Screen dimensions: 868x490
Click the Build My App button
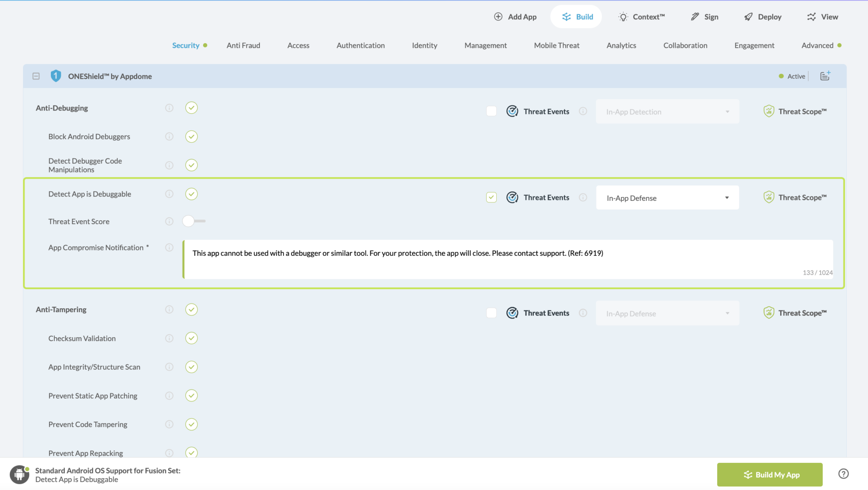[x=769, y=475]
